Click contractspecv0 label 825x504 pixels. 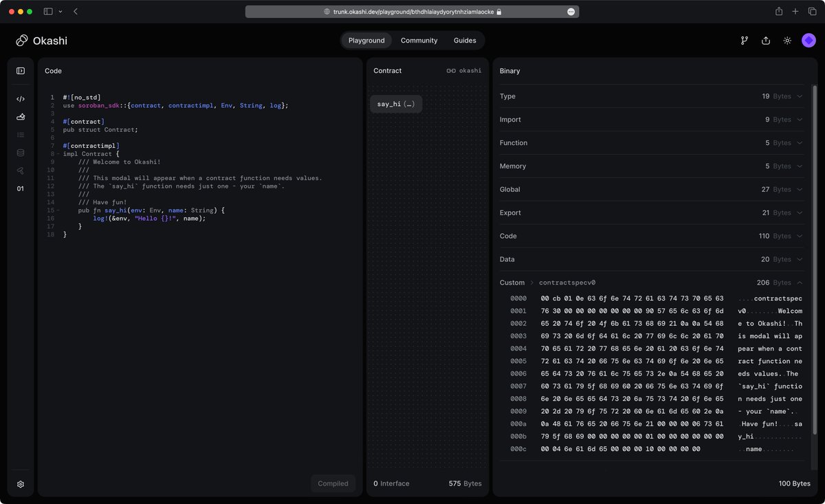(567, 283)
